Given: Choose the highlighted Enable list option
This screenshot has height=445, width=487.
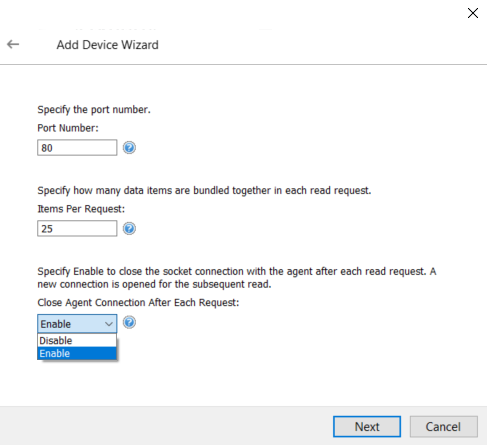Looking at the screenshot, I should 77,353.
